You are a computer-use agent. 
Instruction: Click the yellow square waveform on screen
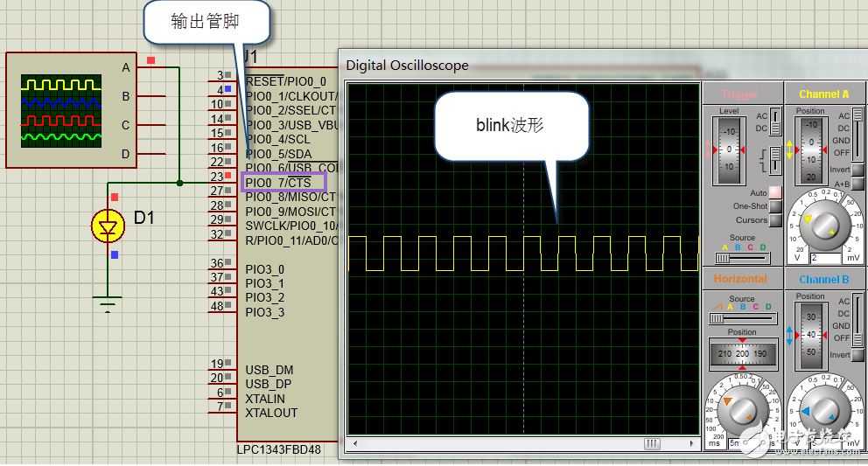coord(523,254)
